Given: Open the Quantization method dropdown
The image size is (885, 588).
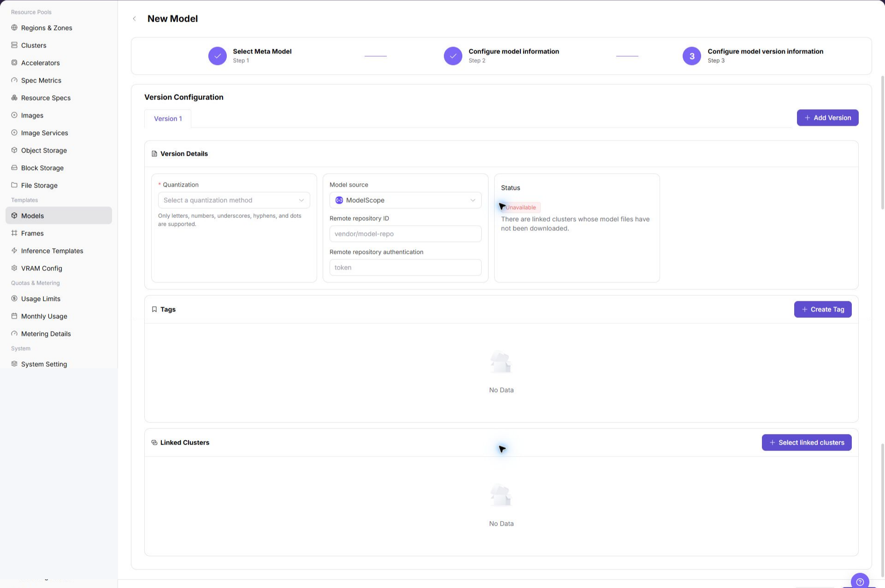Looking at the screenshot, I should [x=234, y=200].
